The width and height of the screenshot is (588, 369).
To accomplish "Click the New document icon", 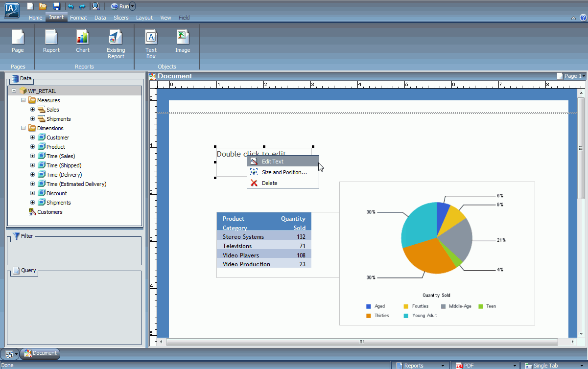I will (30, 6).
